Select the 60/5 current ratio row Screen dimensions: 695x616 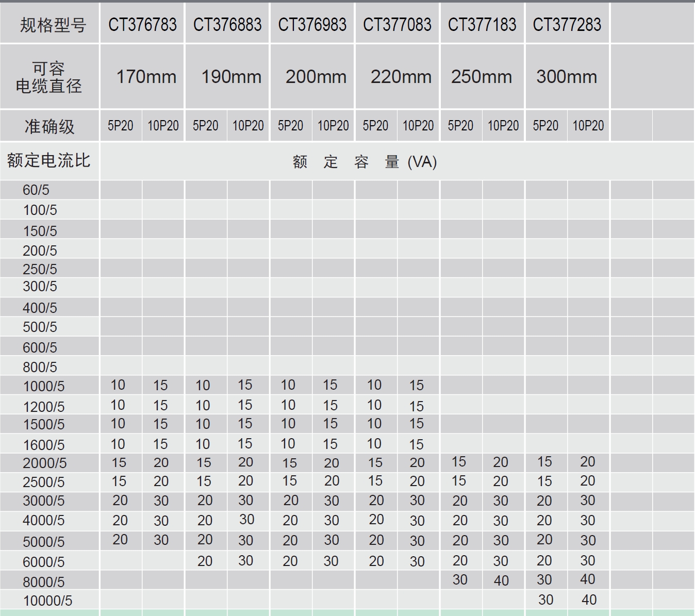click(36, 190)
